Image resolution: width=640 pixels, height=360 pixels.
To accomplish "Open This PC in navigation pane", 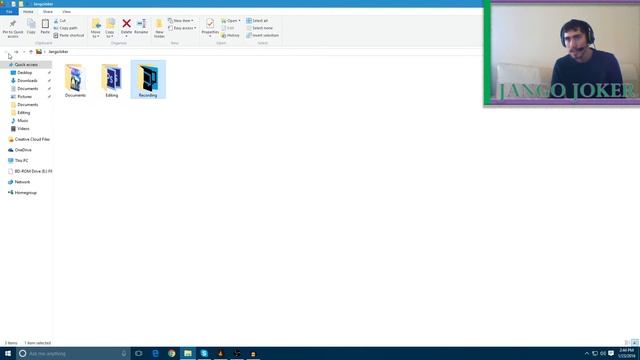I will pos(21,160).
